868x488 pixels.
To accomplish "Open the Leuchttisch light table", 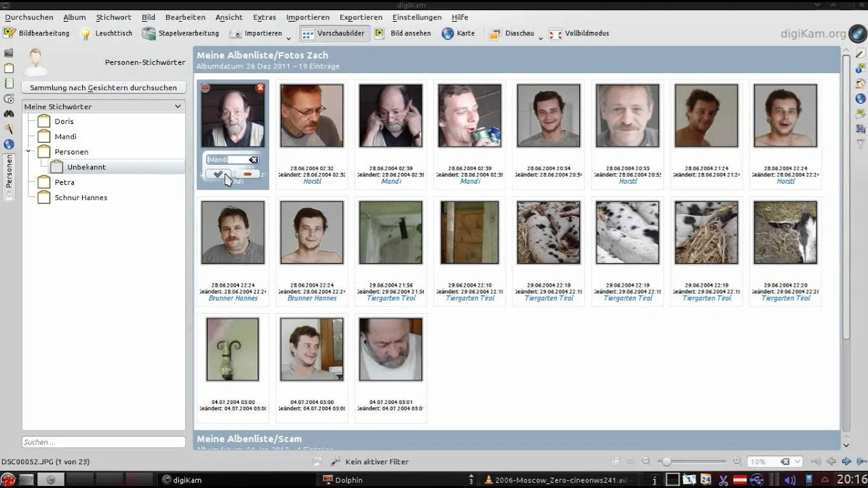I will click(106, 33).
